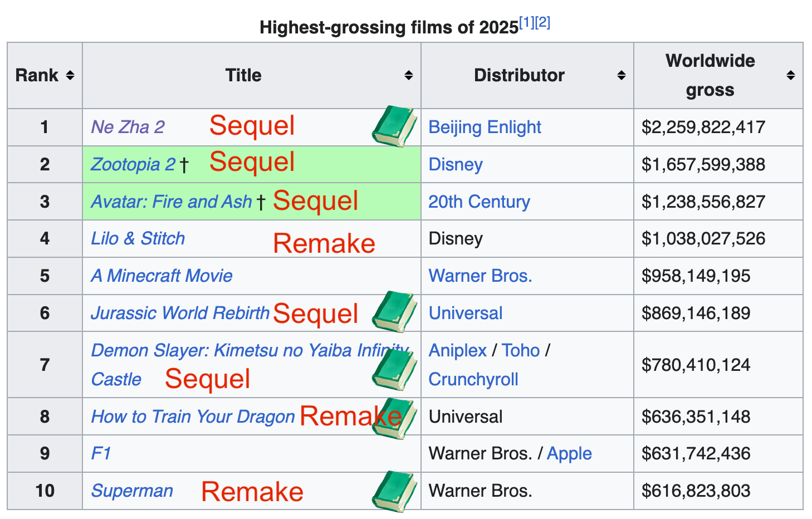
Task: Click the green book icon in How to Train Your Dragon row
Action: [x=394, y=419]
